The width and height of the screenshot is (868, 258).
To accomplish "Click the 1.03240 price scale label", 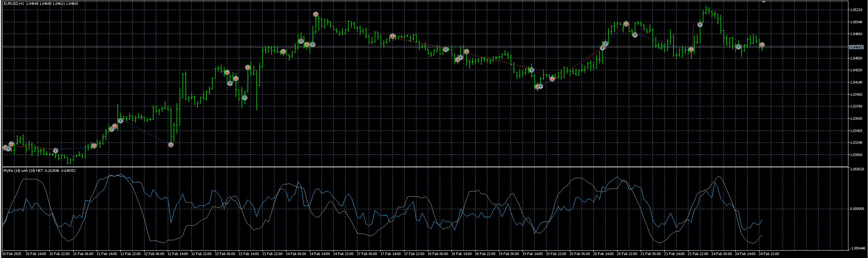I will pyautogui.click(x=856, y=142).
